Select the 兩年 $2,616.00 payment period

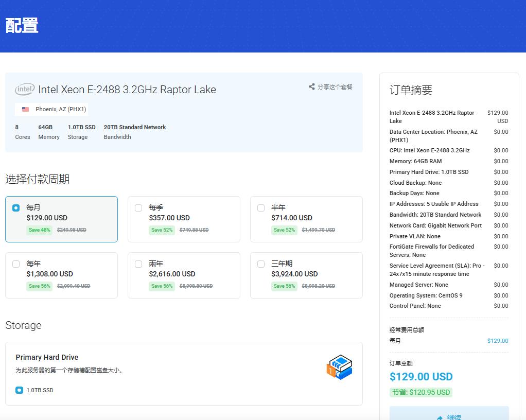coord(138,264)
